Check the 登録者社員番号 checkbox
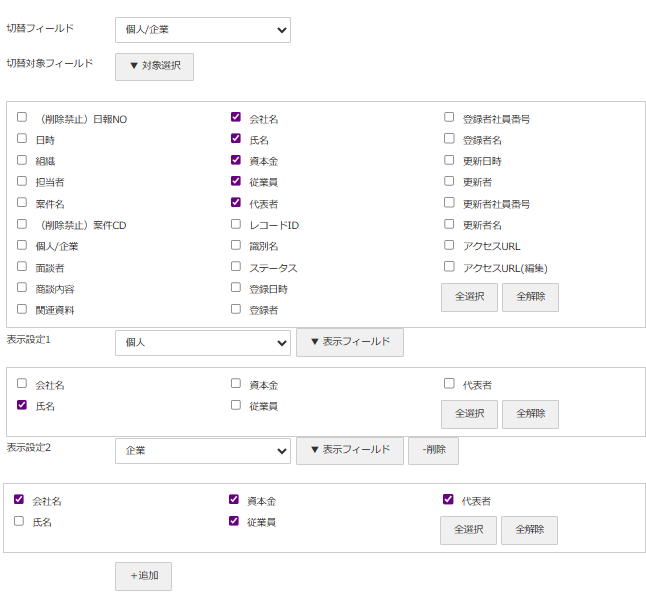646x592 pixels. coord(449,117)
